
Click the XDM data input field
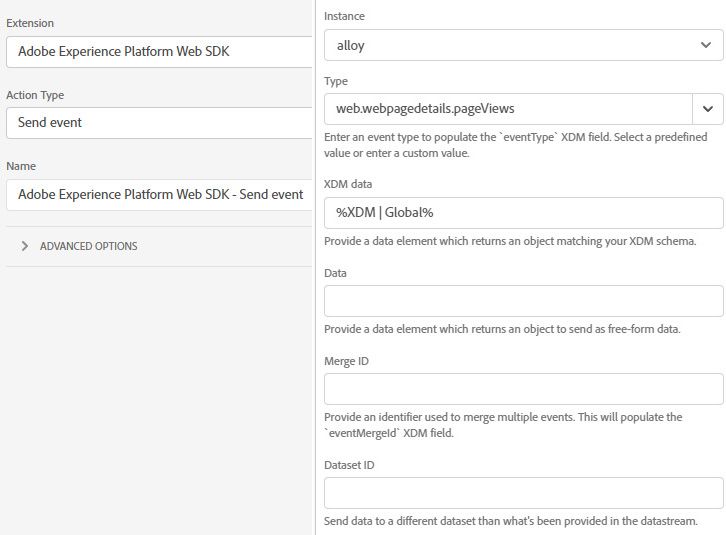tap(524, 213)
